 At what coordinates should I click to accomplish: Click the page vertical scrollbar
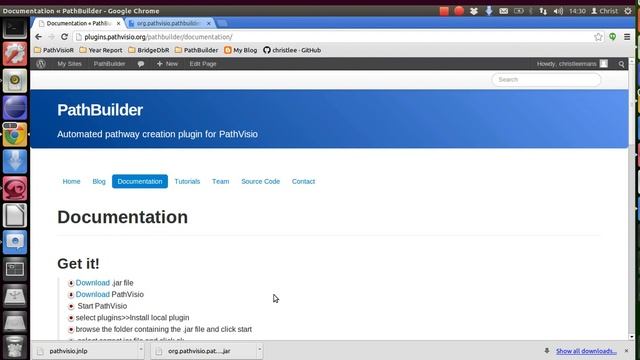[632, 199]
